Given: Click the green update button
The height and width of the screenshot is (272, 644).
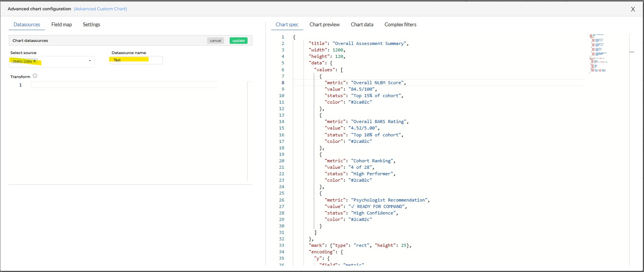Looking at the screenshot, I should [239, 40].
